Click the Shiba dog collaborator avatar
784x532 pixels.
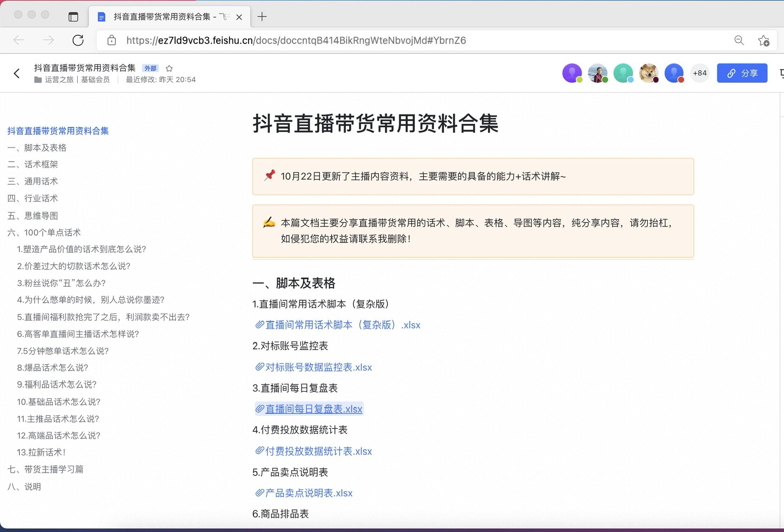(648, 73)
